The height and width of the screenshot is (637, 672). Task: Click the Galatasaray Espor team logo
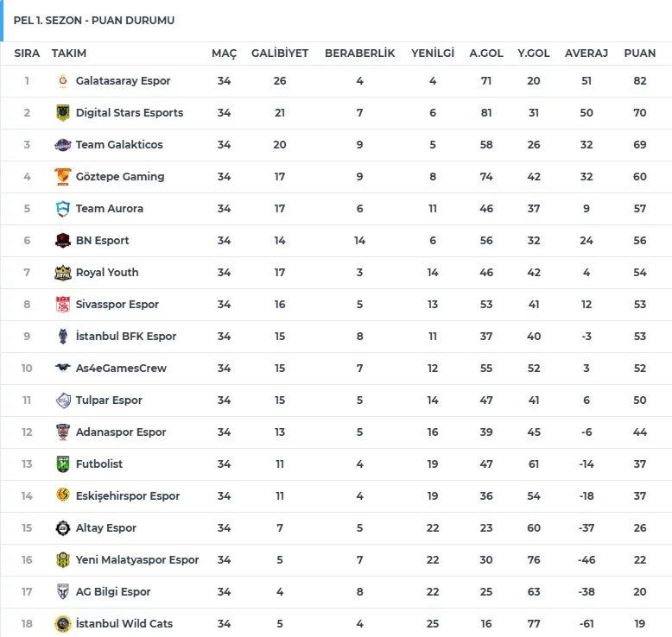62,81
